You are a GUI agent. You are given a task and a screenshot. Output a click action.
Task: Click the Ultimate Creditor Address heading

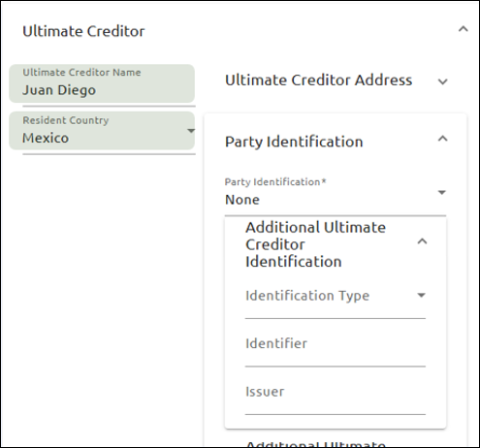click(319, 80)
